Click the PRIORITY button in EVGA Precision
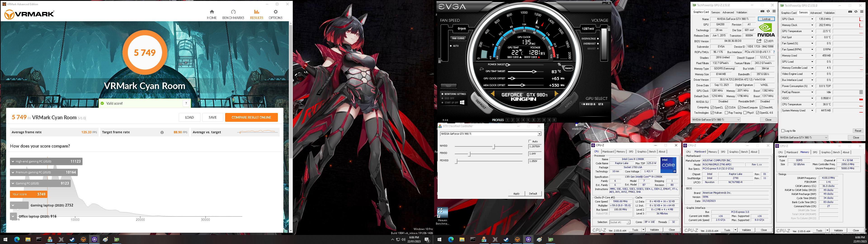 [568, 68]
